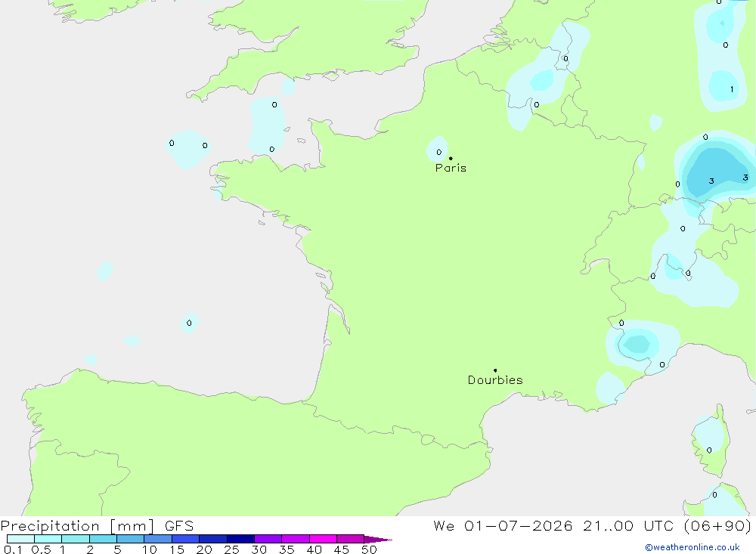Click the 1 mm value in Germany

pyautogui.click(x=732, y=89)
